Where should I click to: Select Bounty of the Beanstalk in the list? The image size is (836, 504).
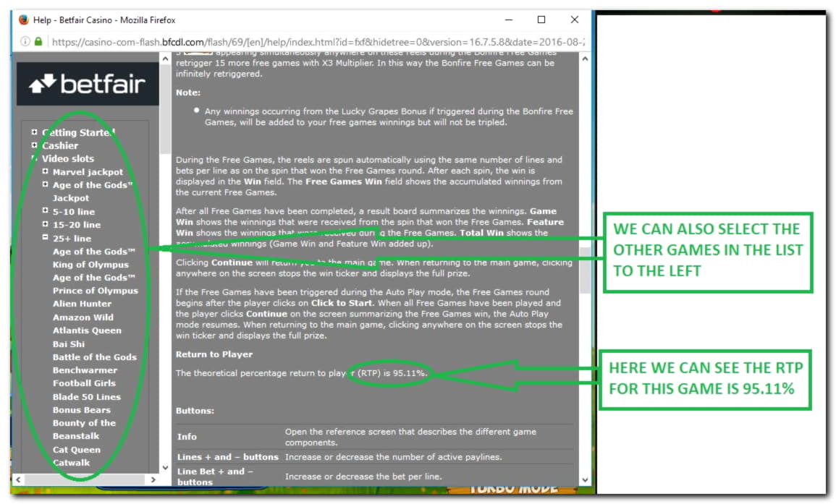point(84,430)
